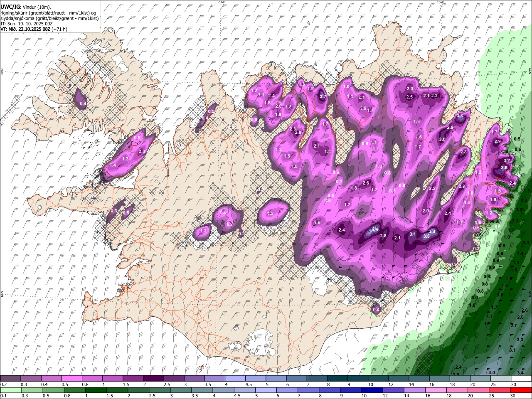Viewport: 532px width, 399px height.
Task: Select the '2.7' rain value offshore
Action: coord(514,325)
